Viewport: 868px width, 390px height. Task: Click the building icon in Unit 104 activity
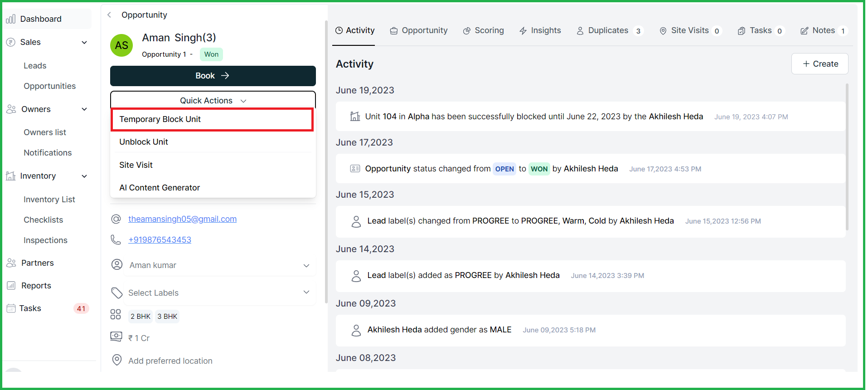click(355, 117)
